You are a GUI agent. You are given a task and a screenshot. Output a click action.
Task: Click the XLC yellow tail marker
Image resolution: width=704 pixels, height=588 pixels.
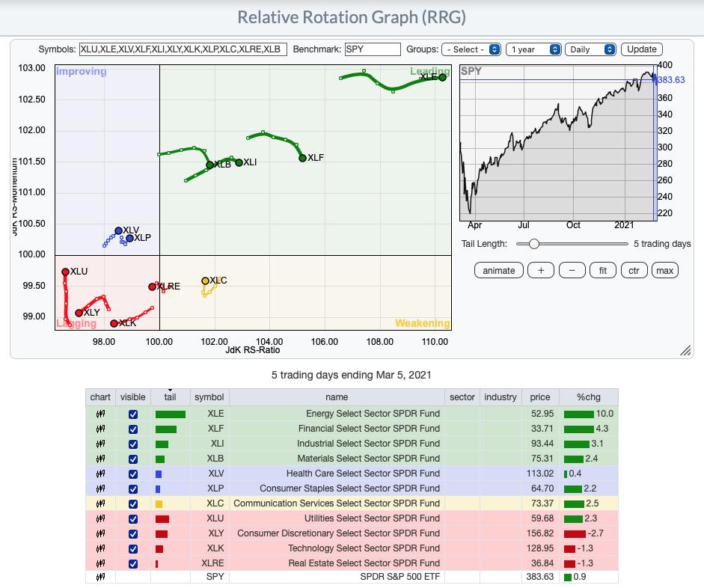(159, 504)
